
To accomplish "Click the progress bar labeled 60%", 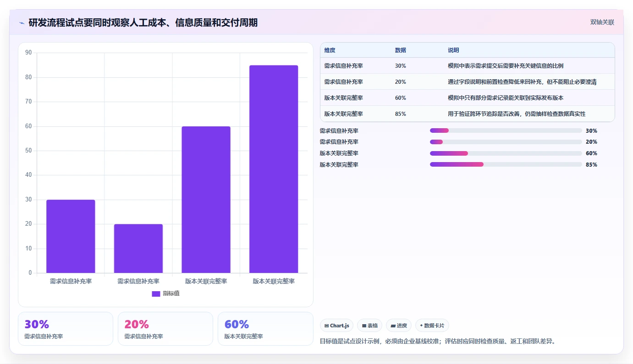I will [506, 153].
